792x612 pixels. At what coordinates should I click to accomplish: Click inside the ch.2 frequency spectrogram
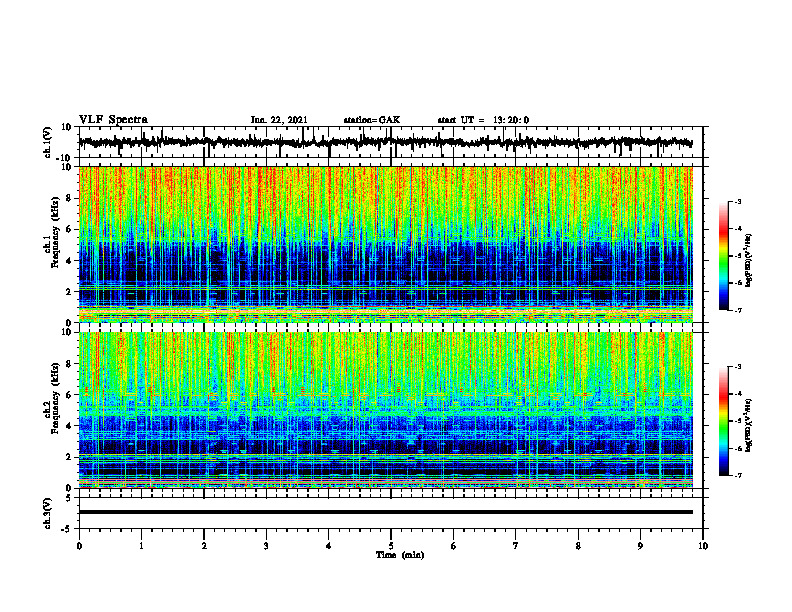click(385, 410)
